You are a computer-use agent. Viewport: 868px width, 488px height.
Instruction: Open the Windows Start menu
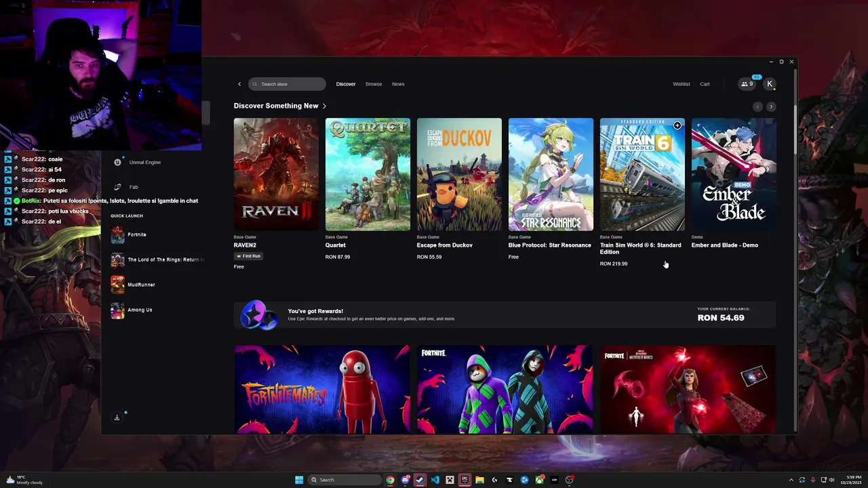(299, 480)
